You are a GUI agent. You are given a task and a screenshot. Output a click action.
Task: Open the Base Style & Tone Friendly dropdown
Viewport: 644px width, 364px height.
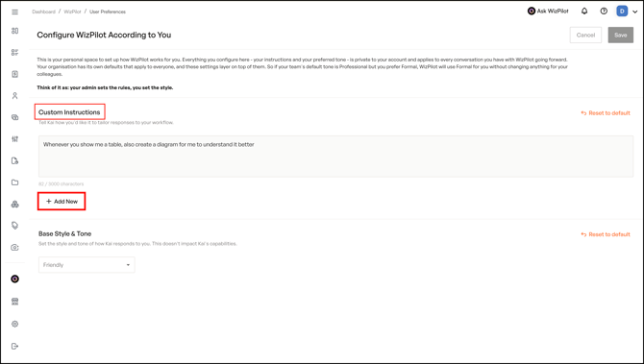click(x=87, y=265)
